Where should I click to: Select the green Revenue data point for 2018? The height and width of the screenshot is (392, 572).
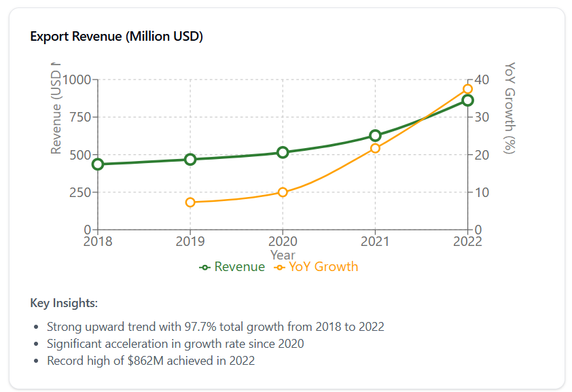(x=98, y=164)
